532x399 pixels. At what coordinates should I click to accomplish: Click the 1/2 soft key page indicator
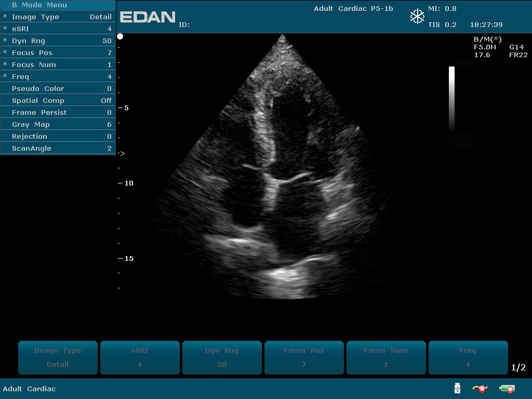tap(518, 367)
